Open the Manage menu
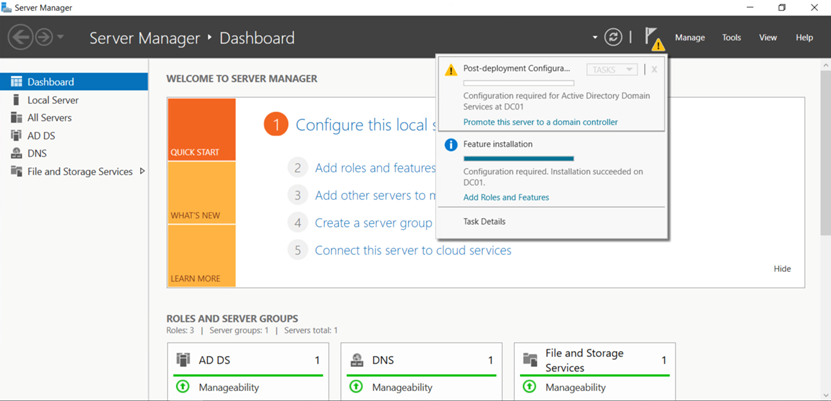This screenshot has height=401, width=831. [689, 38]
